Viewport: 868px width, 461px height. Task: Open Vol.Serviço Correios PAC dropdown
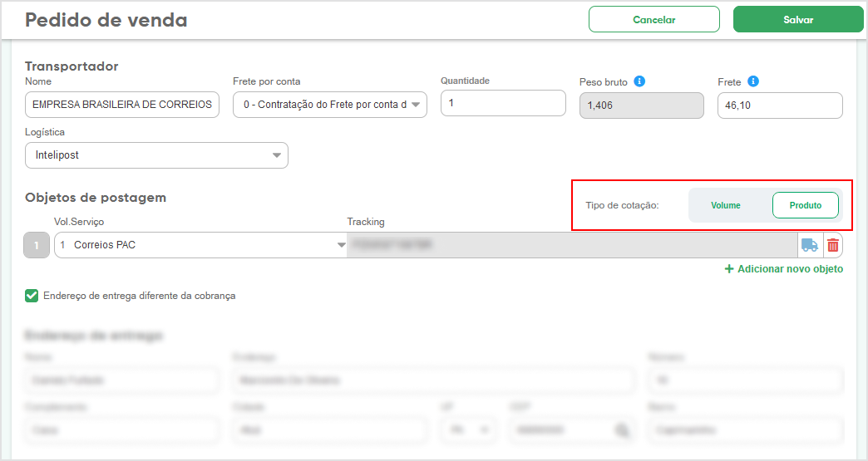(x=200, y=245)
